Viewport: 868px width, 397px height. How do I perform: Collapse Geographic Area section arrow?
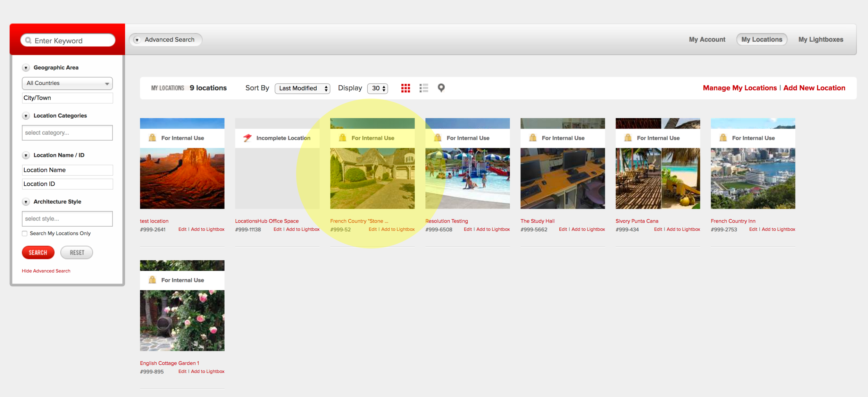(26, 68)
